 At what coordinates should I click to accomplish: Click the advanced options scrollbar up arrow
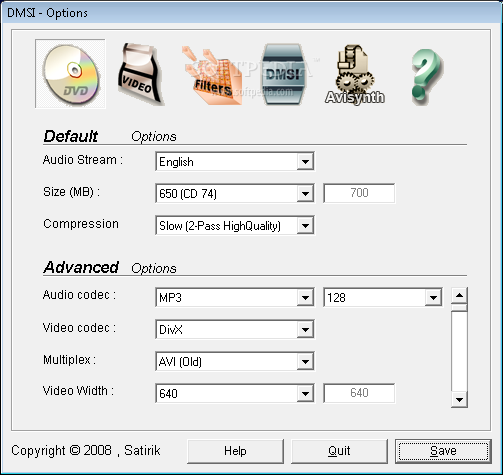[x=459, y=295]
